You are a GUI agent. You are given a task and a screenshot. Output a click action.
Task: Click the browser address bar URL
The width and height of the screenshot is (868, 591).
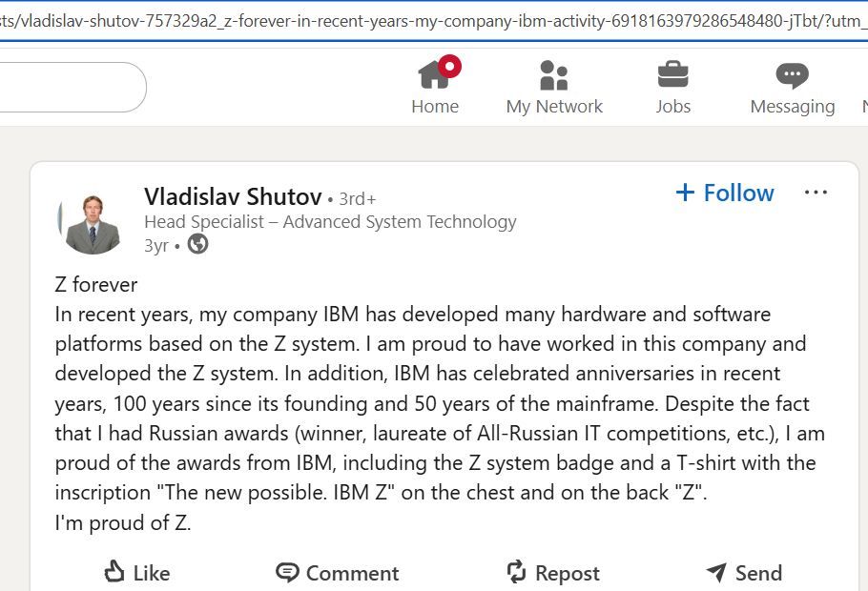point(429,20)
